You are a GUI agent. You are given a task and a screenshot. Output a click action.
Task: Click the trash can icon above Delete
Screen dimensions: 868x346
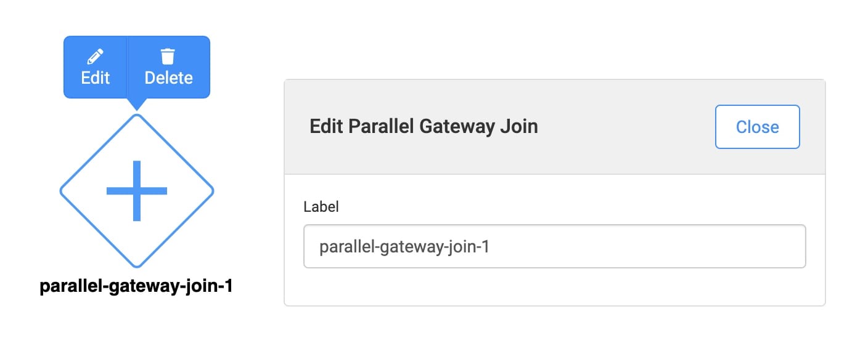point(168,57)
